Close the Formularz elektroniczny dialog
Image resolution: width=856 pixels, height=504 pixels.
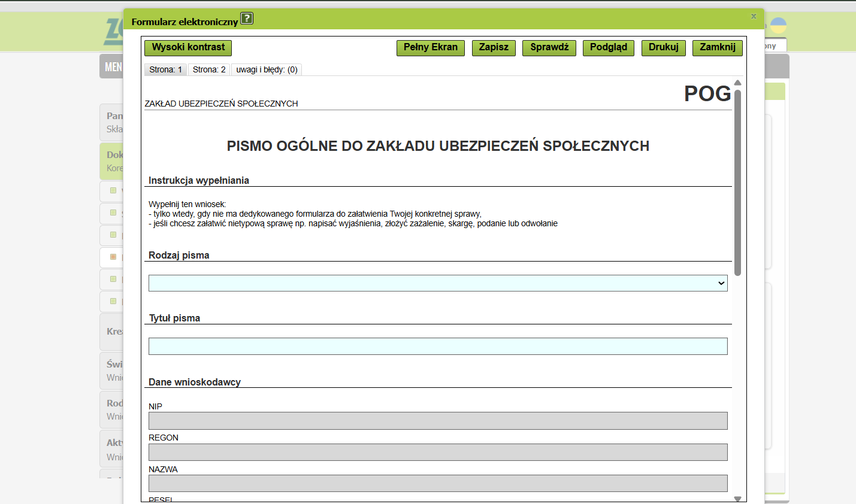(x=754, y=16)
